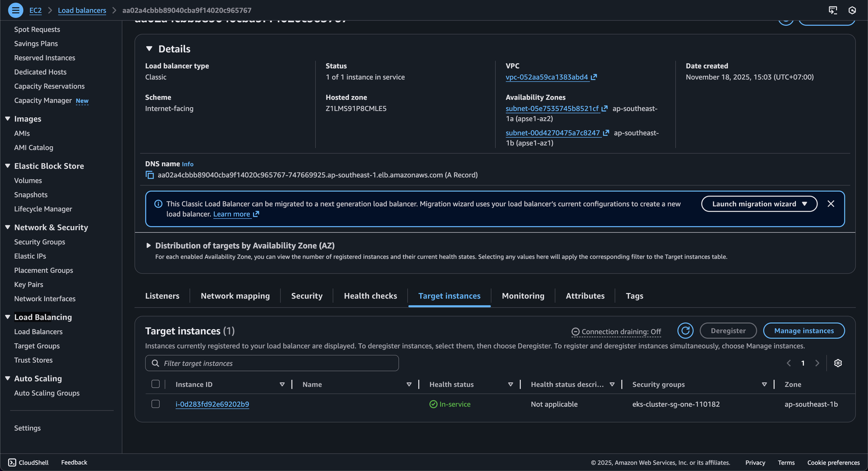
Task: Open the Security tab
Action: (x=307, y=296)
